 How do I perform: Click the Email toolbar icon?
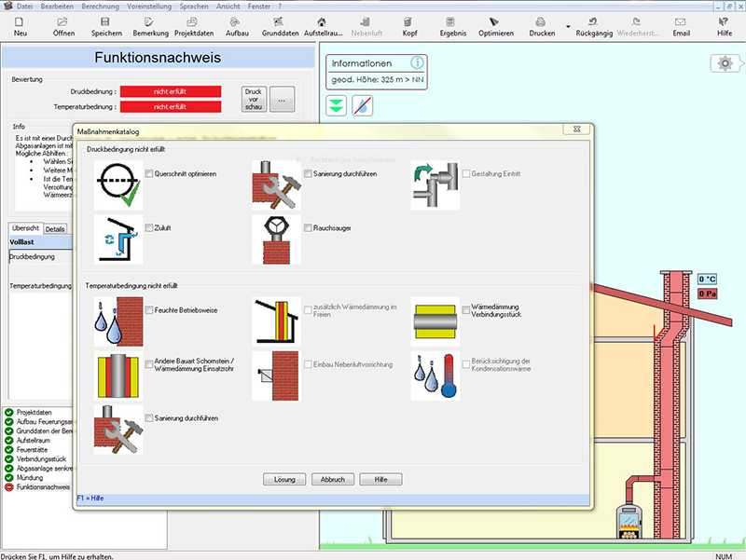click(x=682, y=25)
